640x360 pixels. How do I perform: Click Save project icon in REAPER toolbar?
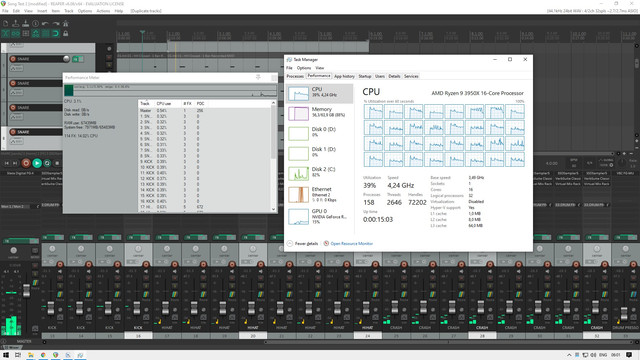point(26,24)
